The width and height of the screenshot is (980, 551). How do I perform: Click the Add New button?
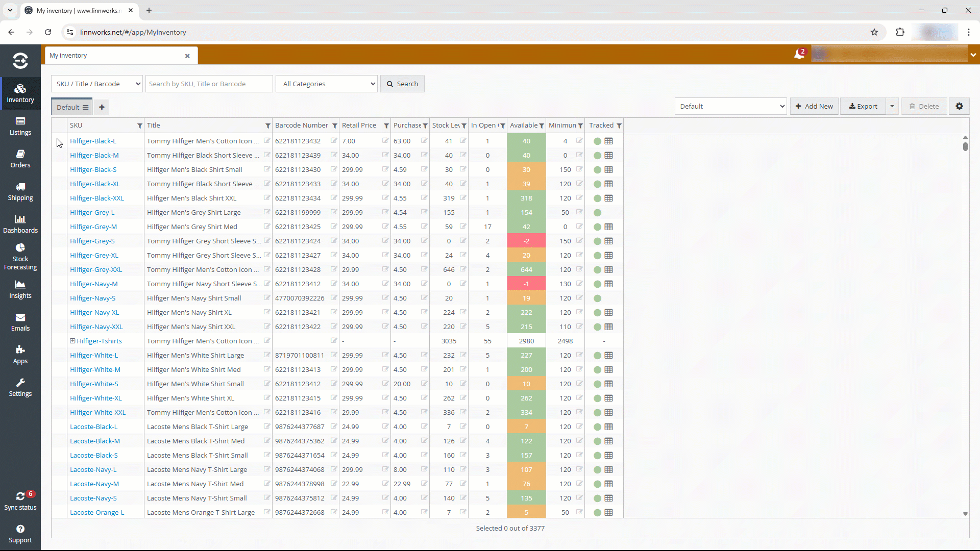coord(814,106)
